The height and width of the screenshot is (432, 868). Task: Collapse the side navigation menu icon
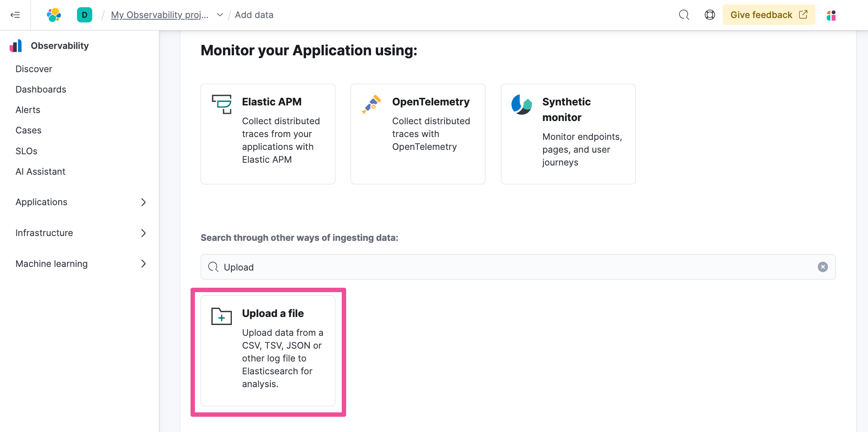coord(15,15)
